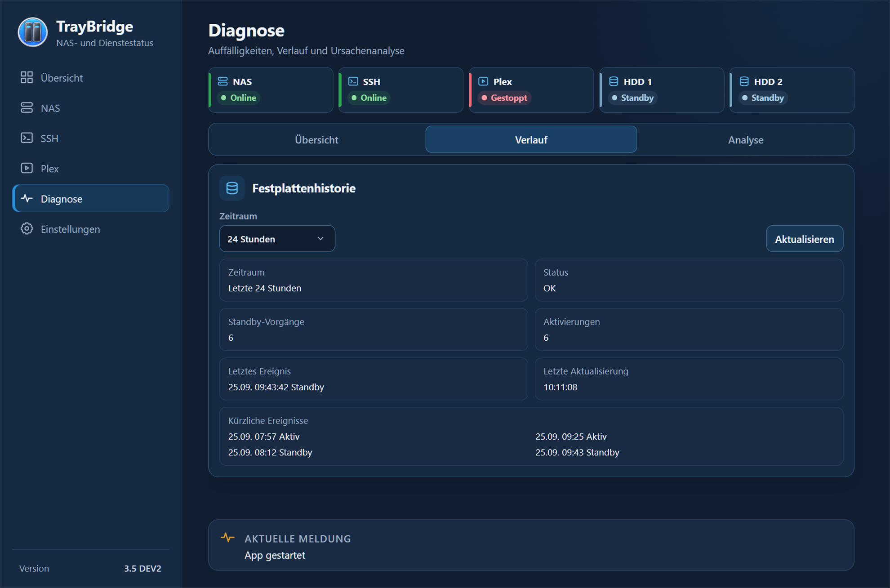
Task: Go to Einstellungen in the sidebar
Action: [x=91, y=229]
